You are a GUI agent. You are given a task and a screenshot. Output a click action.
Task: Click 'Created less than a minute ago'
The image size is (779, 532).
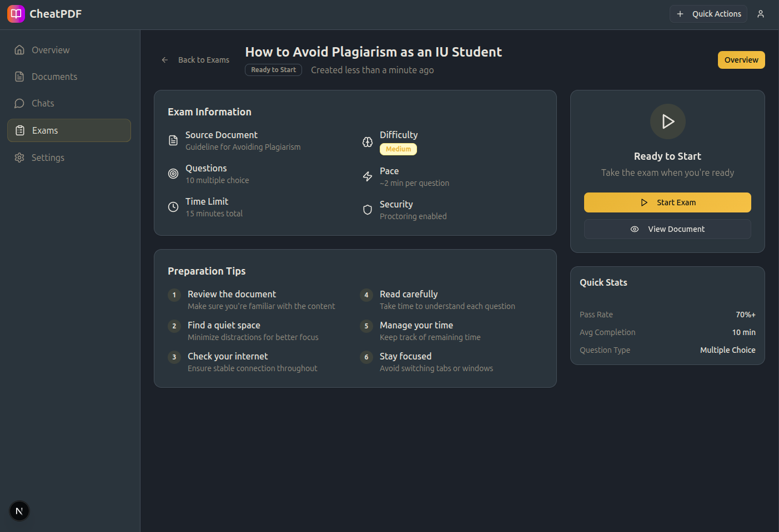click(372, 70)
